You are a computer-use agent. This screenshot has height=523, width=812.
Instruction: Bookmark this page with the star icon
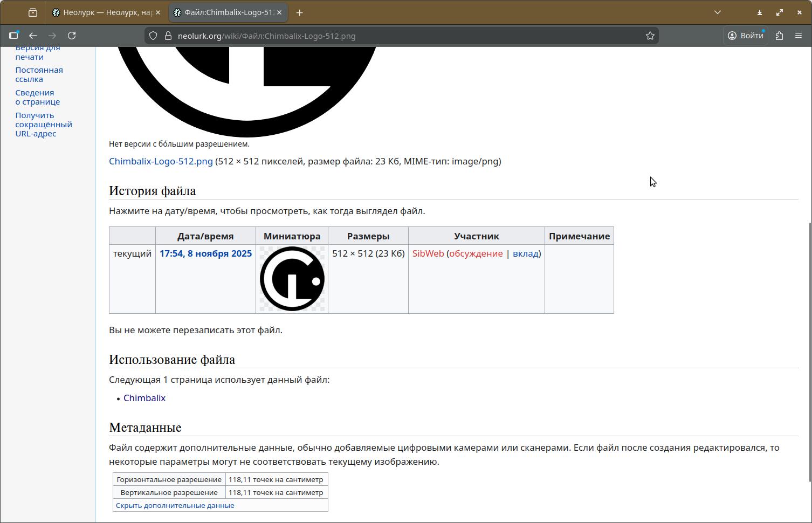pyautogui.click(x=650, y=36)
